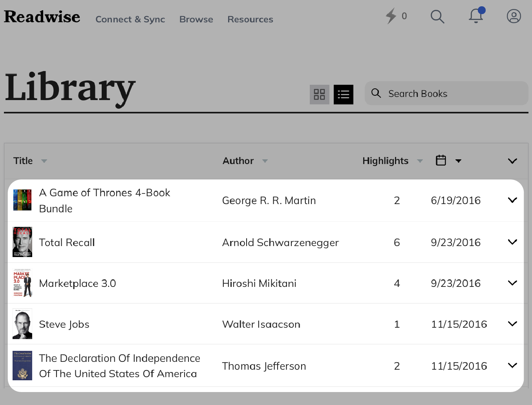The height and width of the screenshot is (405, 532).
Task: Open A Game of Thrones 4-Book Bundle title
Action: tap(104, 201)
